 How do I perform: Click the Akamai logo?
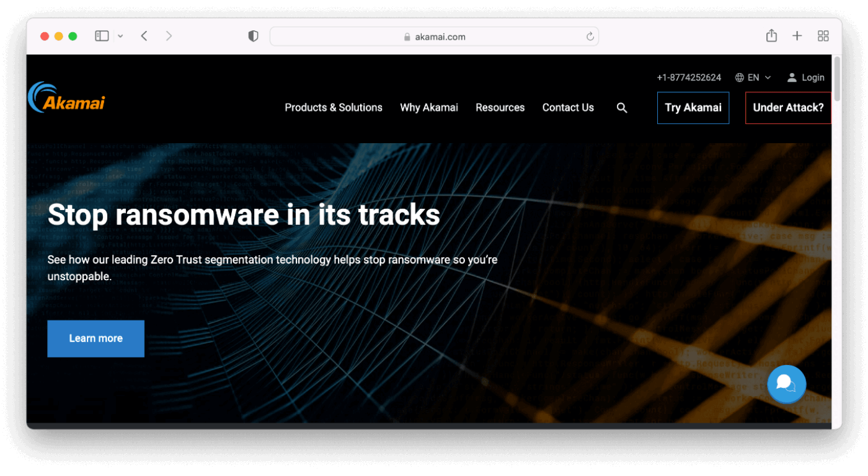[x=67, y=98]
